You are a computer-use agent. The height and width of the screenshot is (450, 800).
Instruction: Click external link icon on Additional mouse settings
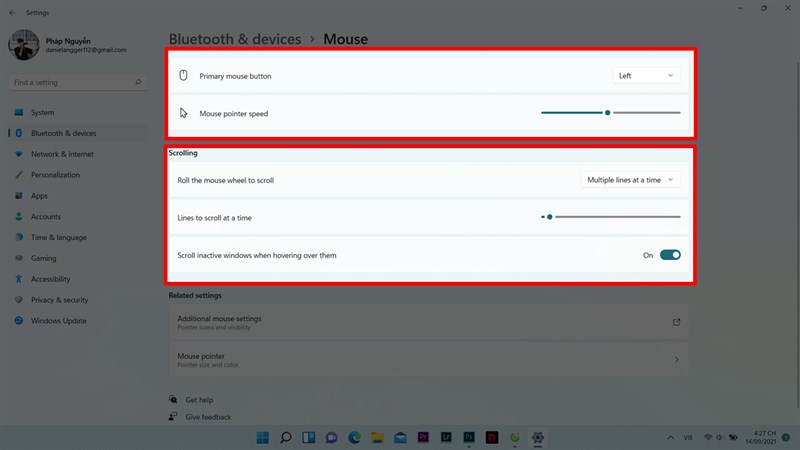[676, 322]
